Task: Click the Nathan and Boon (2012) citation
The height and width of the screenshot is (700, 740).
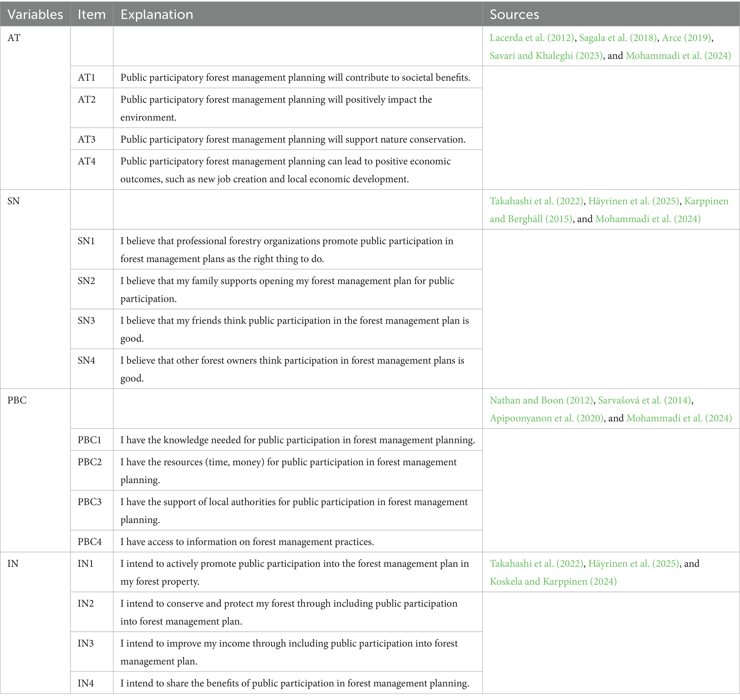Action: [x=541, y=400]
